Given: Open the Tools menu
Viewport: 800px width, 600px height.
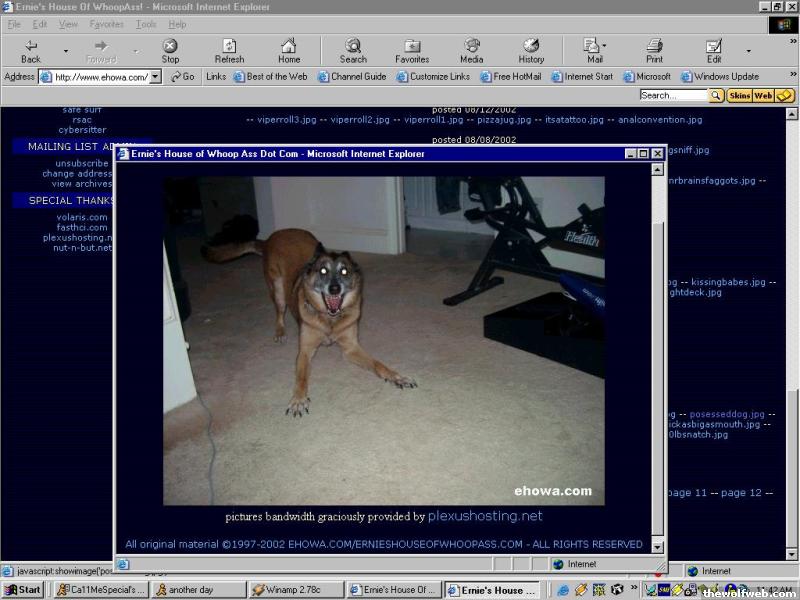Looking at the screenshot, I should point(146,24).
